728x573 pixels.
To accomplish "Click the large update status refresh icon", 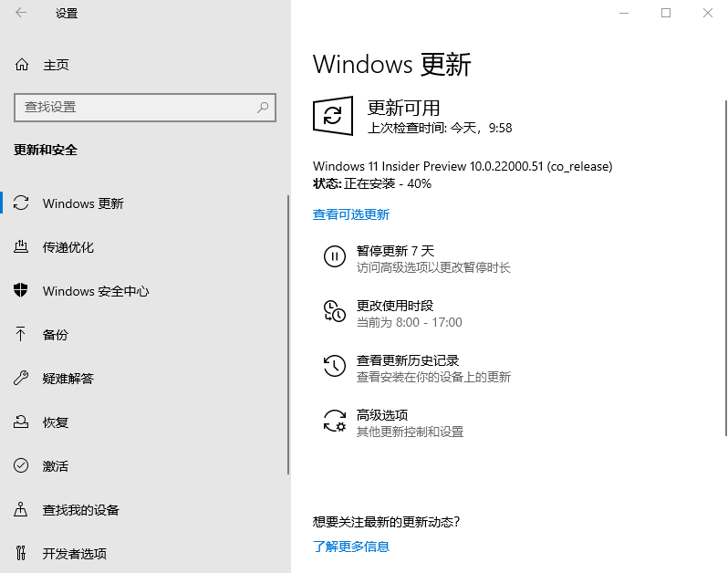I will pos(333,116).
